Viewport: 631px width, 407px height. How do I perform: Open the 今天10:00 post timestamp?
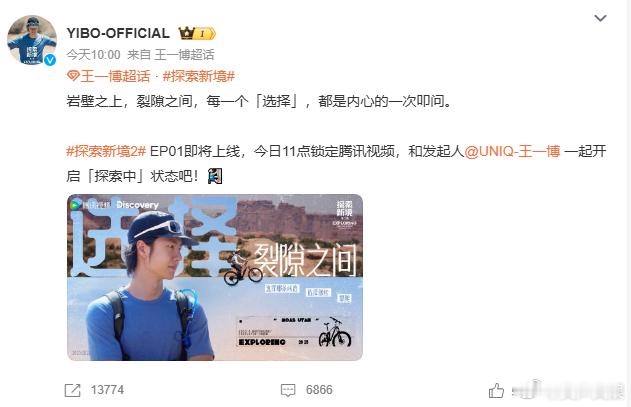coord(93,55)
